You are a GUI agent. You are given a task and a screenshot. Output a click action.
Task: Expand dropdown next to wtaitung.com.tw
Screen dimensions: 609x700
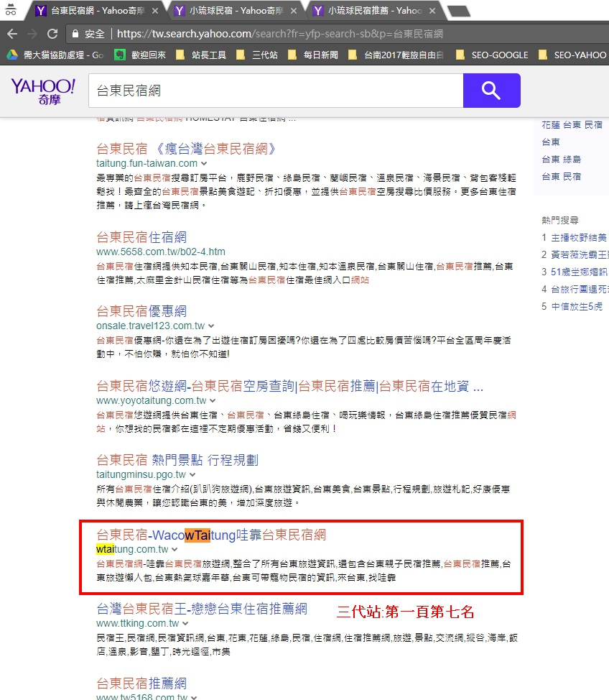pos(175,550)
